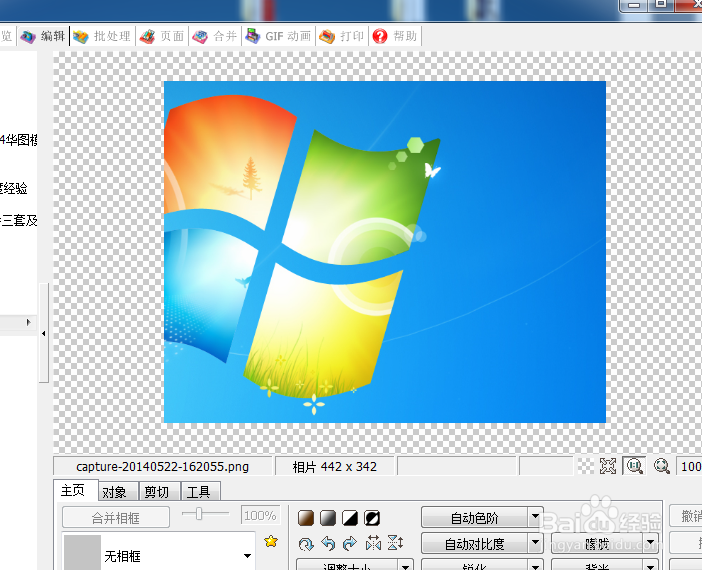Open the 无相框 frame dropdown
The image size is (702, 570).
pyautogui.click(x=247, y=556)
